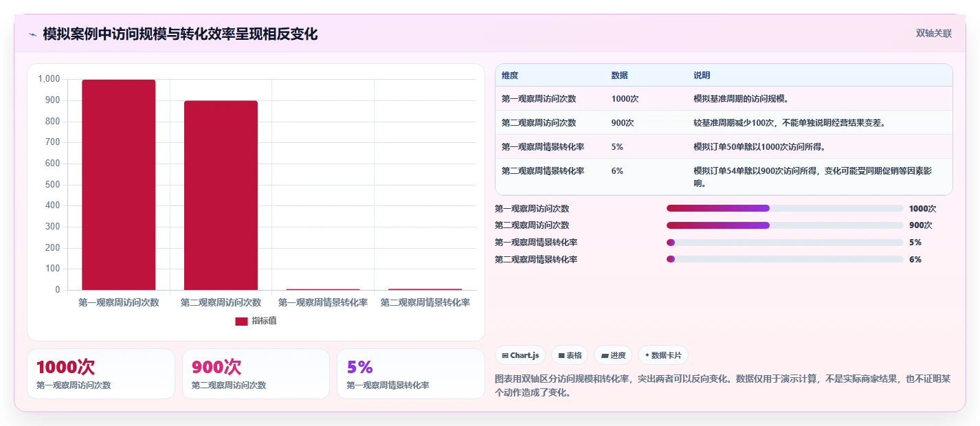980x426 pixels.
Task: Click the lightning icon beside the page title
Action: coord(32,34)
